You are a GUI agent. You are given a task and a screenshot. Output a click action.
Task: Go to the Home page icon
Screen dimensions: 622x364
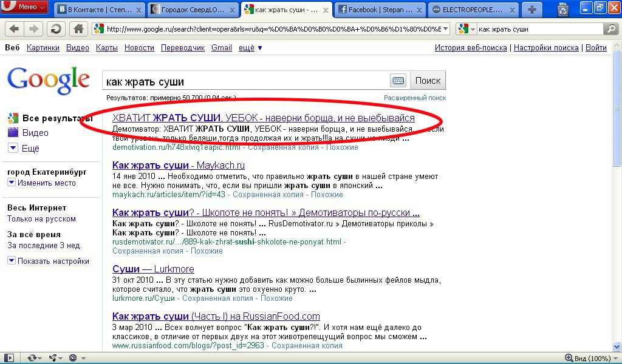(78, 29)
